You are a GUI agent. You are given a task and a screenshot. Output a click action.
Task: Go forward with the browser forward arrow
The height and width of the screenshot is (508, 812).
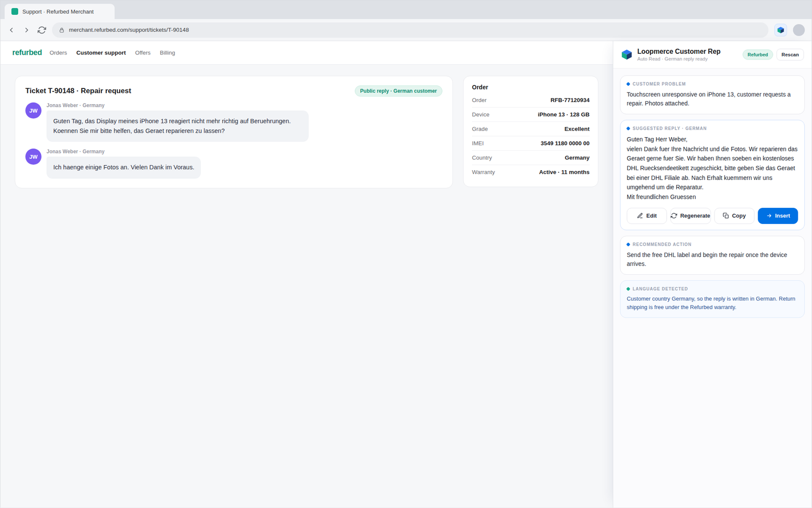click(x=26, y=30)
